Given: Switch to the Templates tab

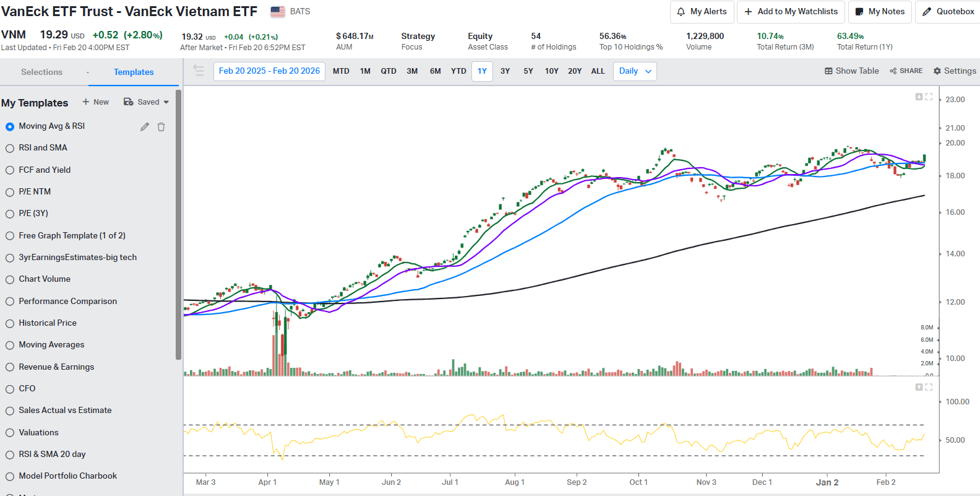Looking at the screenshot, I should click(x=134, y=72).
